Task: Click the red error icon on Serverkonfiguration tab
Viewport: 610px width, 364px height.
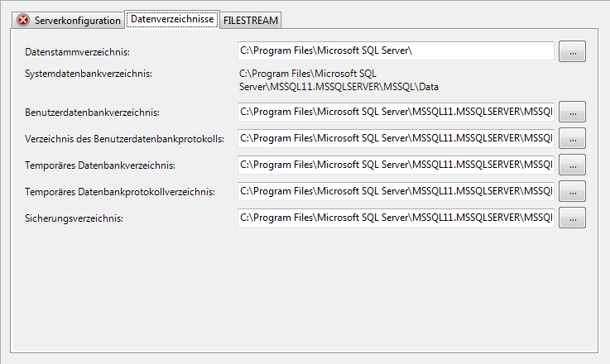Action: tap(24, 20)
